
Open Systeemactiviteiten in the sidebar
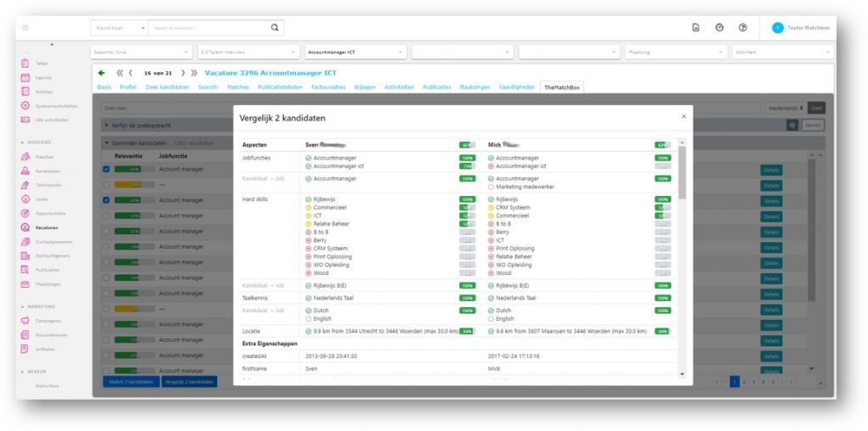click(56, 106)
